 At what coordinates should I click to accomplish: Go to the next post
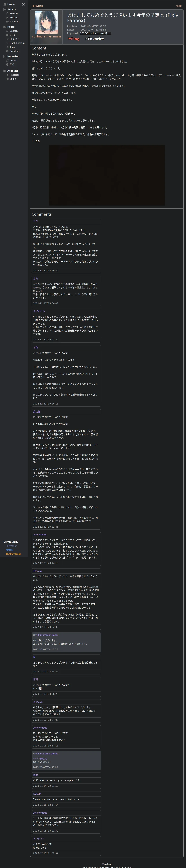pyautogui.click(x=179, y=6)
